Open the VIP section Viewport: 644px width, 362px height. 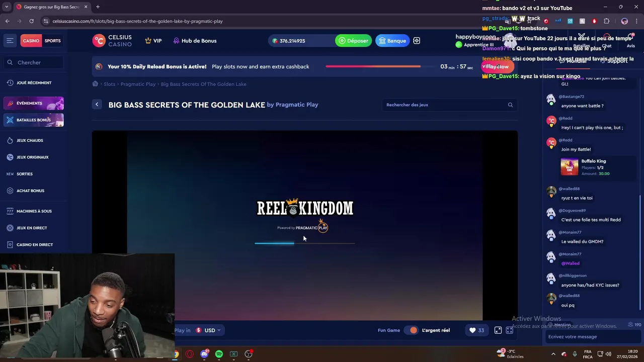coord(153,41)
